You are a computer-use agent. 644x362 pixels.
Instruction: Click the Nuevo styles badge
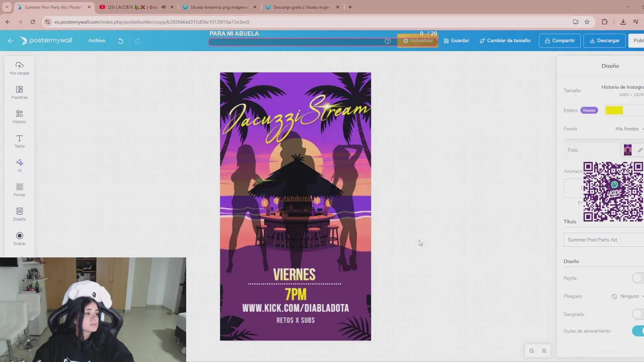coord(589,110)
